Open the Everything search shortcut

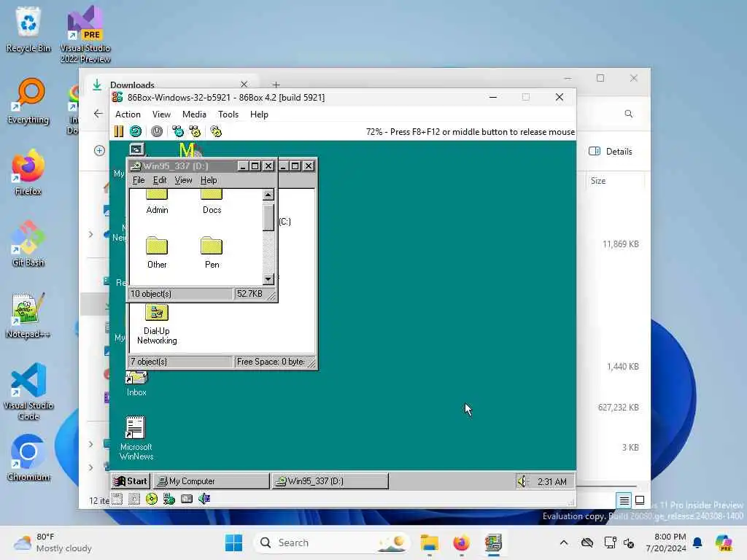28,101
